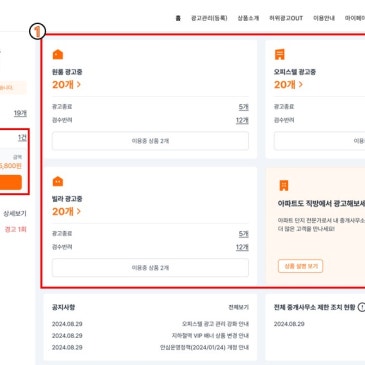Screen dimensions: 365x365
Task: Open 광고관리(등록) menu
Action: coord(209,18)
